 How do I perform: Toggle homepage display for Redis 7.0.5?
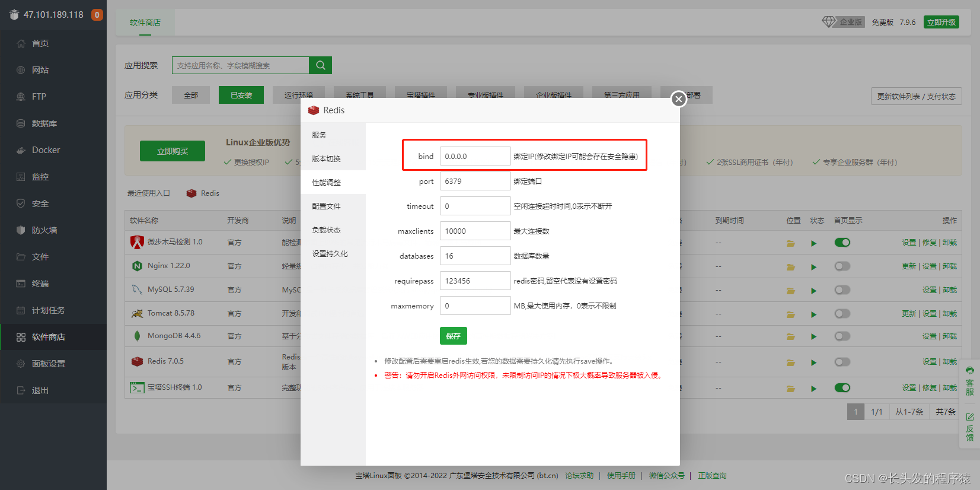[842, 361]
